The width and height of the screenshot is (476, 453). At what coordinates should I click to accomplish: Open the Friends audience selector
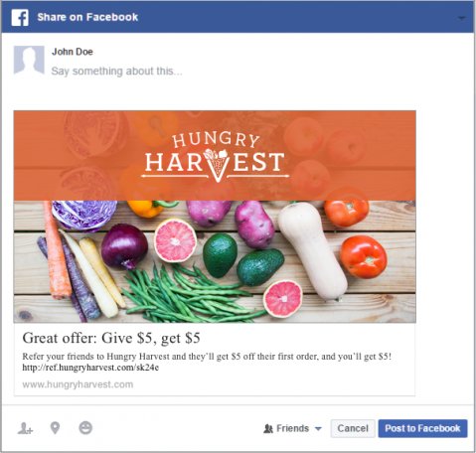pyautogui.click(x=292, y=428)
